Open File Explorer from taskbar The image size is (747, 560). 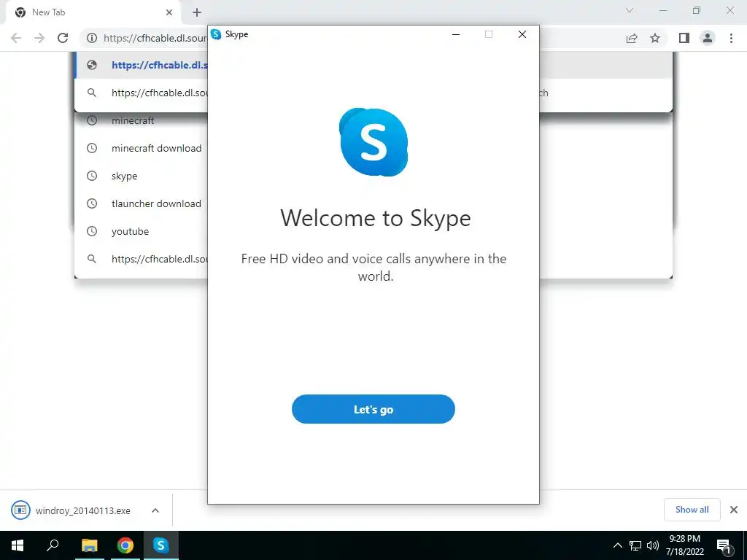click(x=89, y=545)
